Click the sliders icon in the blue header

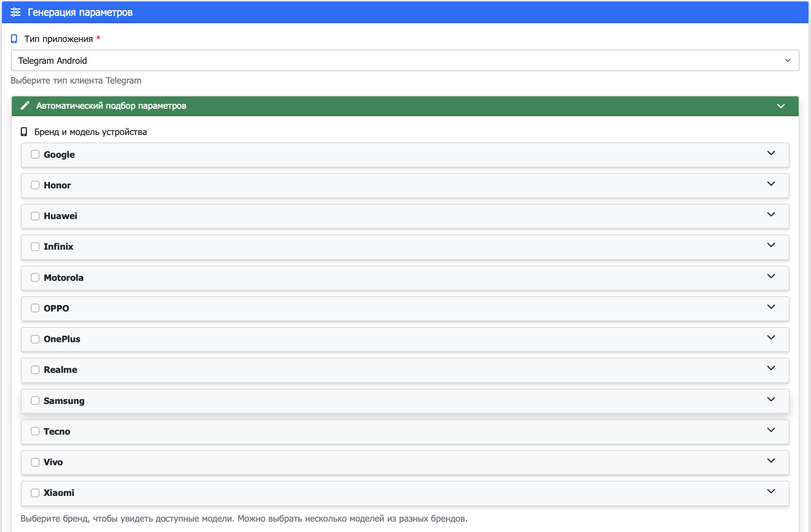pos(16,12)
